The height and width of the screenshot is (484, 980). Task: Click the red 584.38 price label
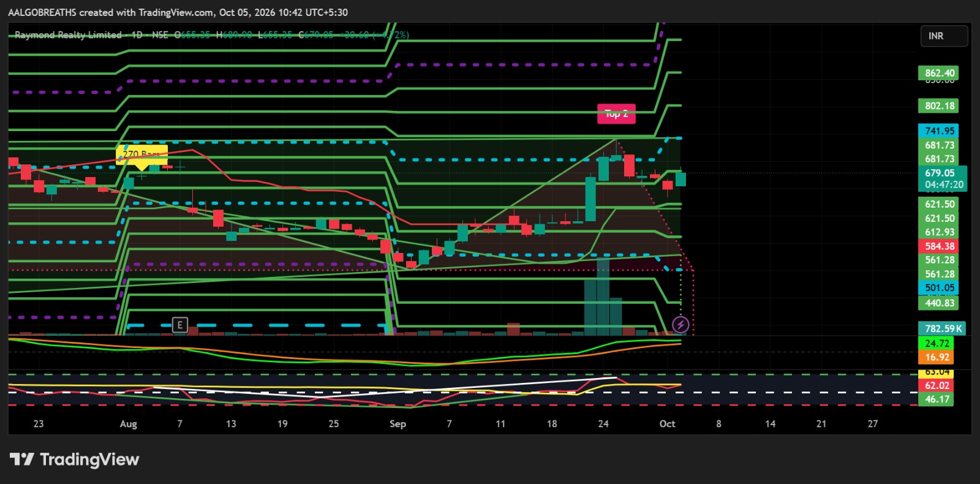[939, 246]
